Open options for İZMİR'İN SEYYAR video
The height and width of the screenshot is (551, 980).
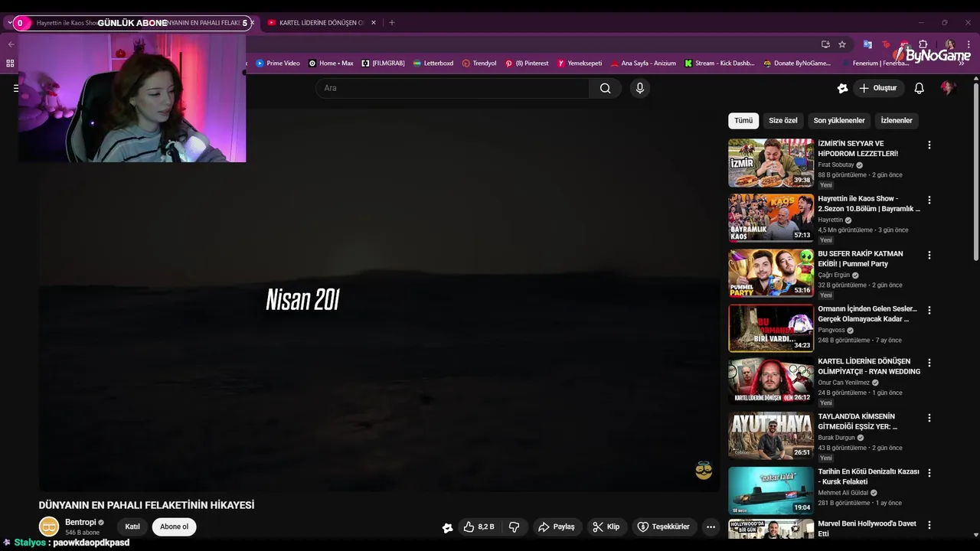[929, 145]
